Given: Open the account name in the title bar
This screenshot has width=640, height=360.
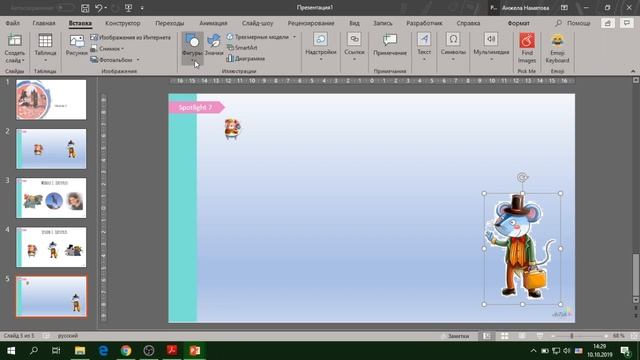Looking at the screenshot, I should [525, 8].
